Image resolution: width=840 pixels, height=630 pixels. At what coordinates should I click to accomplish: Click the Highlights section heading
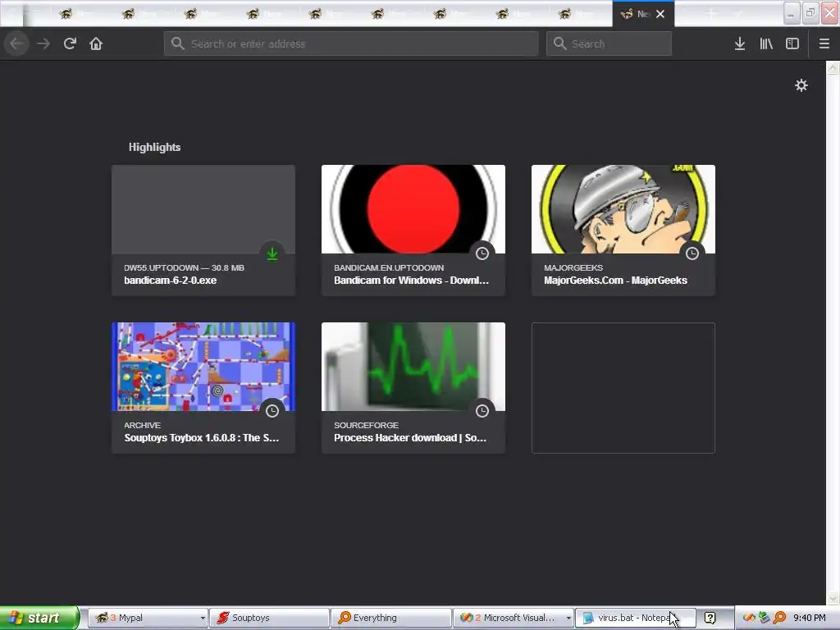154,148
